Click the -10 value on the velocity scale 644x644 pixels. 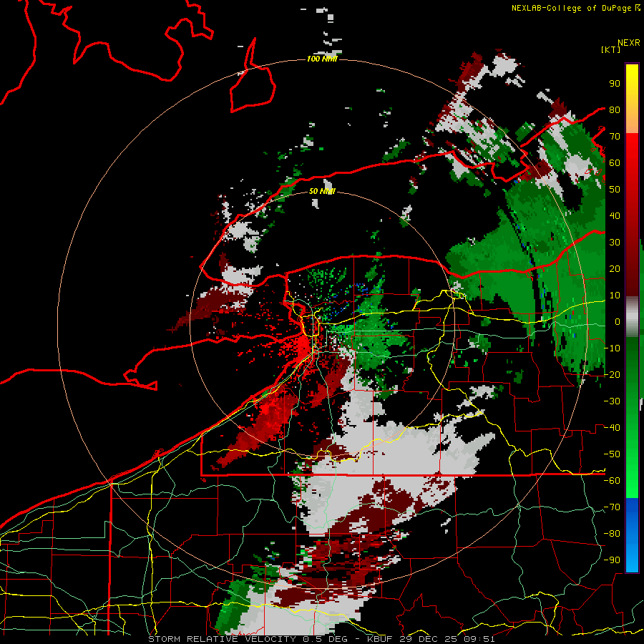(x=612, y=348)
